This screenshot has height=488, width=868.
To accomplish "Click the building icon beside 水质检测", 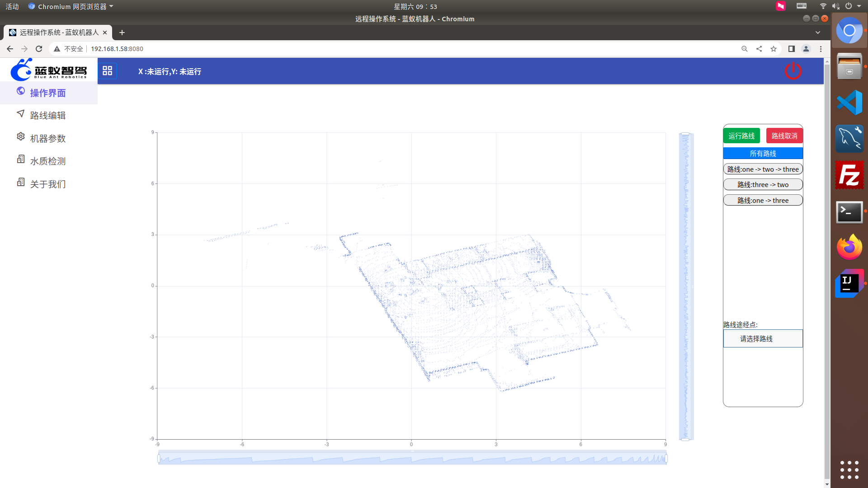I will coord(21,160).
